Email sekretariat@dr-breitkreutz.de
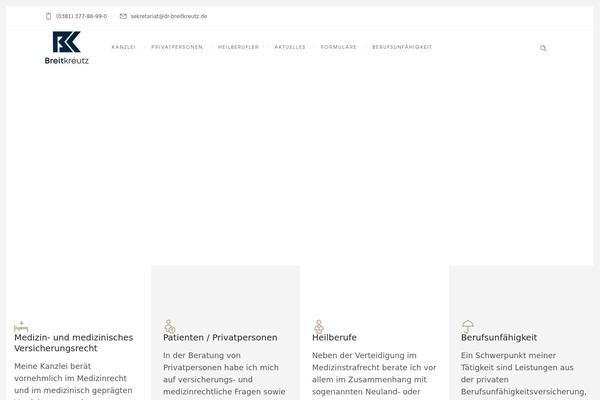Viewport: 600px width, 400px height. (x=168, y=16)
